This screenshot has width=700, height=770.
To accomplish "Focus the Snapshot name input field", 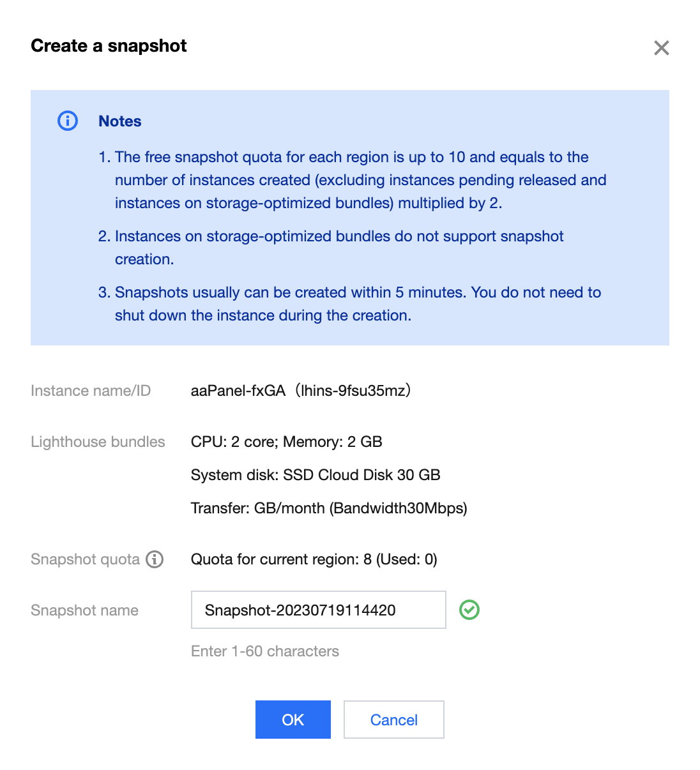I will [318, 610].
